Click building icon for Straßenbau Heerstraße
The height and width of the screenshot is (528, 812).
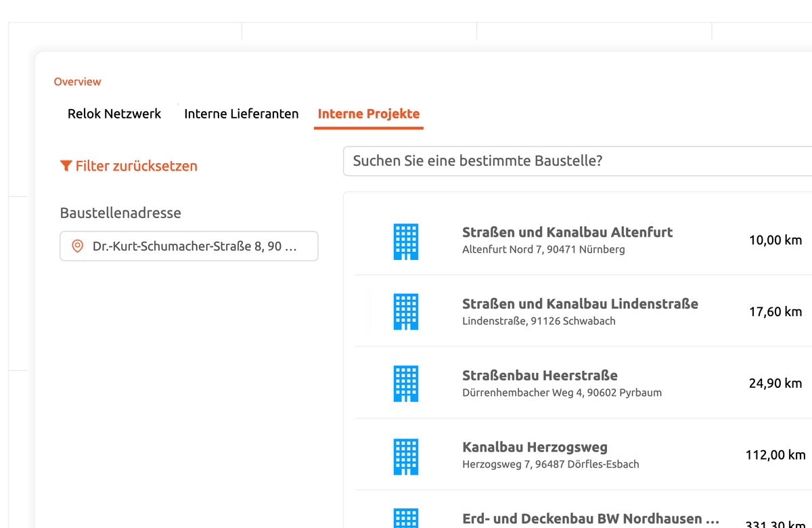tap(405, 384)
